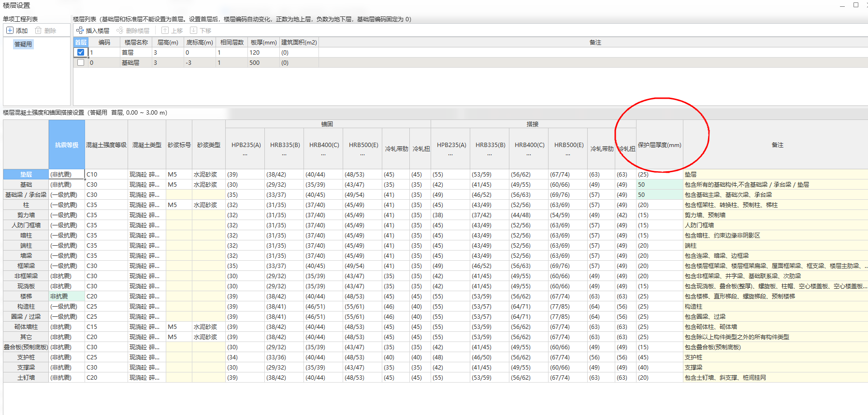
Task: Open the ... under 锚固 HPB235(A) header
Action: [245, 154]
